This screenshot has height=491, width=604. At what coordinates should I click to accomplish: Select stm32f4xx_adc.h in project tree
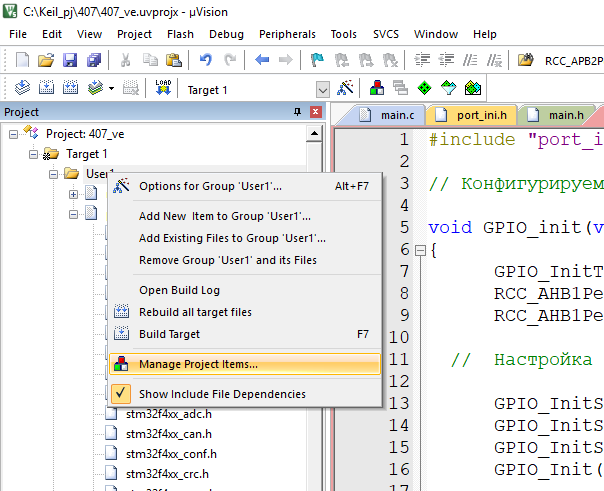tap(169, 414)
